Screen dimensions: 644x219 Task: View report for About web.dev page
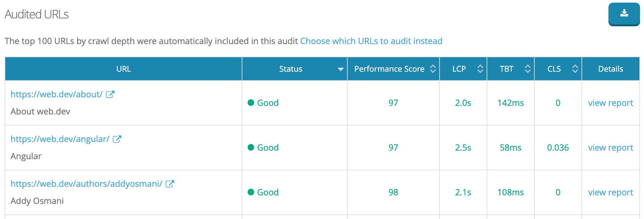[610, 103]
